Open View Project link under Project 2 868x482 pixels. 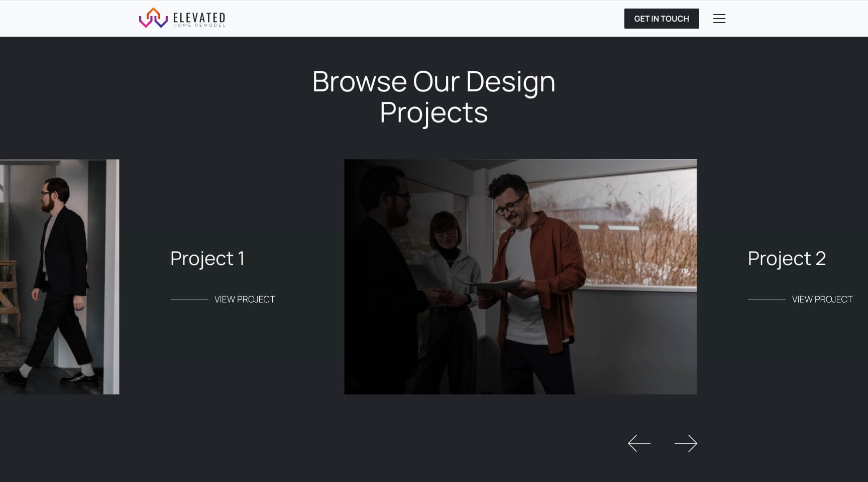(x=800, y=299)
